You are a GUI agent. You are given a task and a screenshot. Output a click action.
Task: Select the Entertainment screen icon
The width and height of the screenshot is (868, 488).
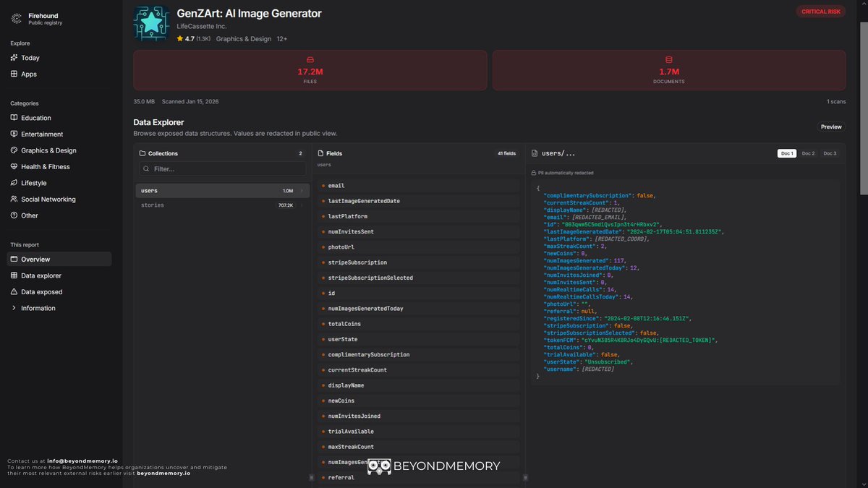(x=14, y=134)
